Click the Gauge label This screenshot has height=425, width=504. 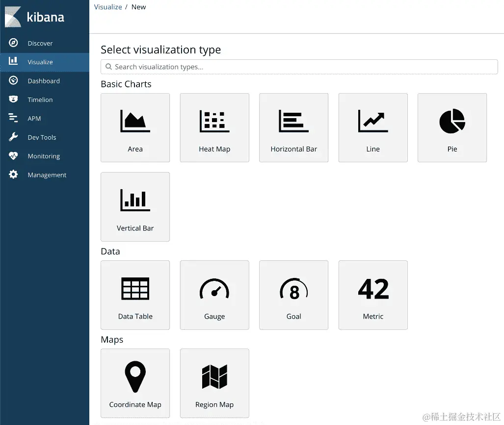[x=214, y=317]
